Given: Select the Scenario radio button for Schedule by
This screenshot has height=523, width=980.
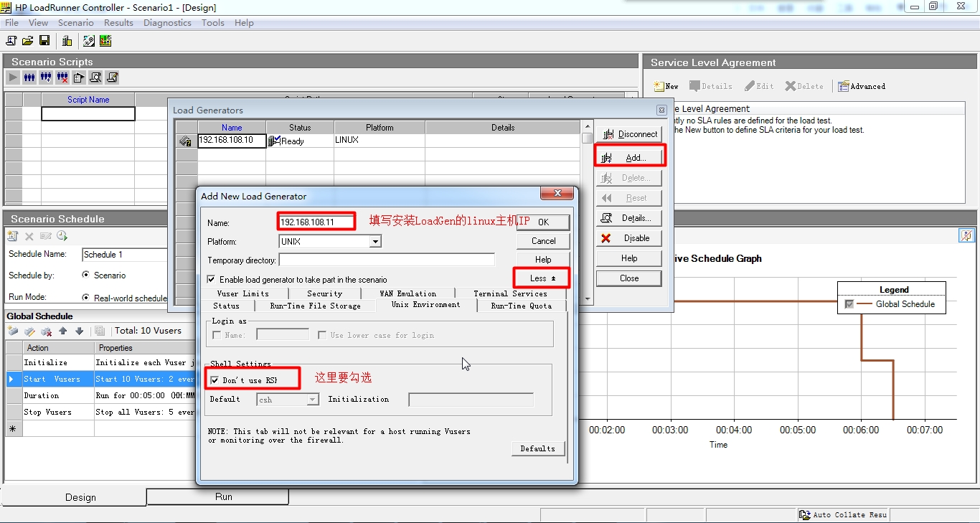Looking at the screenshot, I should point(86,275).
